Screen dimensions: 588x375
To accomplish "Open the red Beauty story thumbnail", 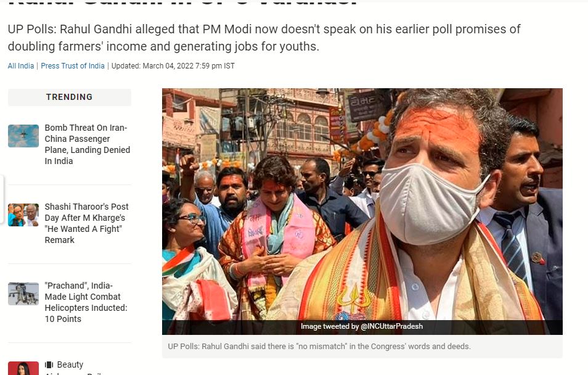I will [x=23, y=368].
